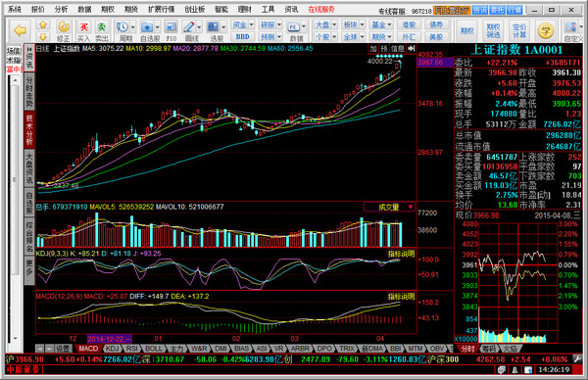Toggle the 加 overlay button on chart

[x=373, y=49]
